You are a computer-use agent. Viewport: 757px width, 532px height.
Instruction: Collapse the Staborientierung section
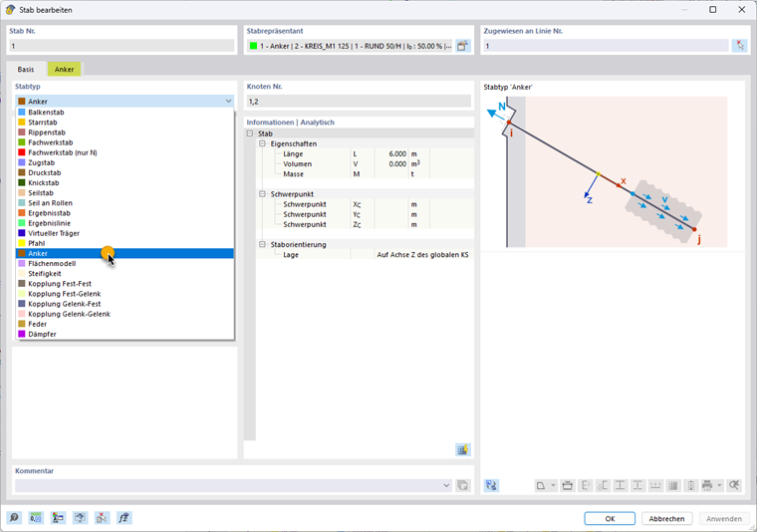pos(262,244)
